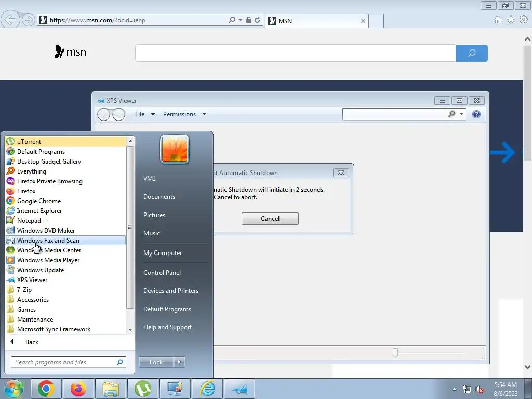
Task: Open Devices and Printers
Action: [x=170, y=291]
